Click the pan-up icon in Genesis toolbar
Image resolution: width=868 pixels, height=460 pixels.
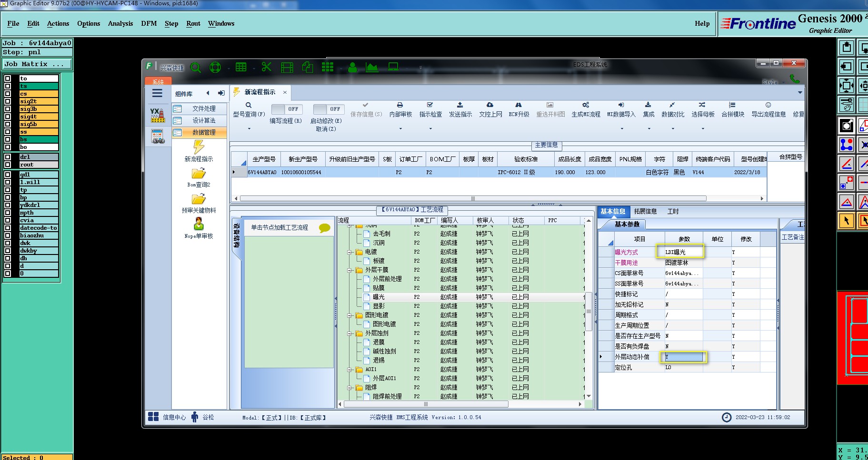pyautogui.click(x=847, y=47)
